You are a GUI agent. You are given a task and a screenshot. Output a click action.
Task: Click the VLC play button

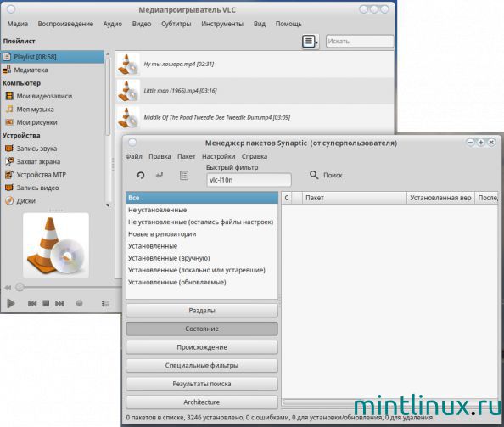(x=11, y=303)
